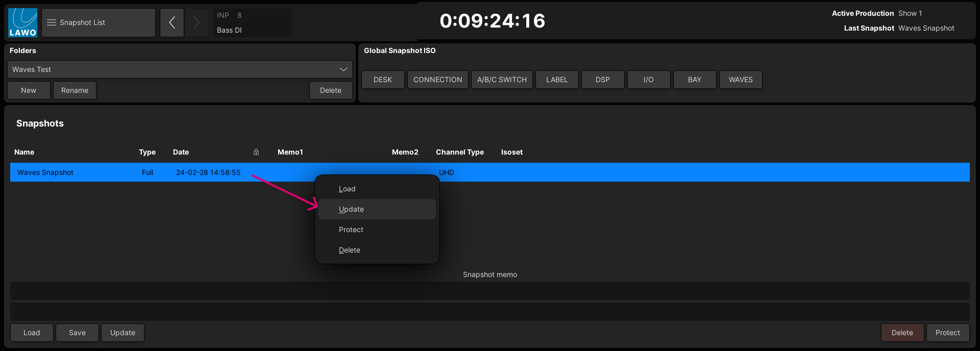Click the lock column header icon
Image resolution: width=980 pixels, height=351 pixels.
pyautogui.click(x=256, y=152)
